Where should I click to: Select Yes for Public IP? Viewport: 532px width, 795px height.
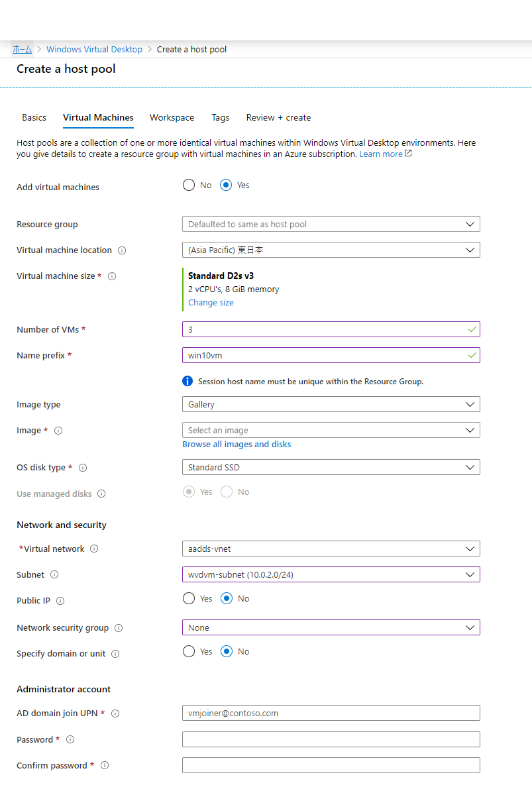189,599
